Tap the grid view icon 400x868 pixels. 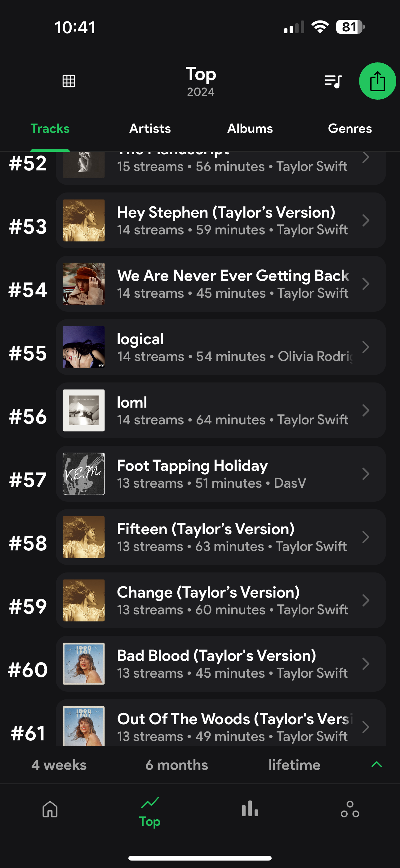pos(69,81)
